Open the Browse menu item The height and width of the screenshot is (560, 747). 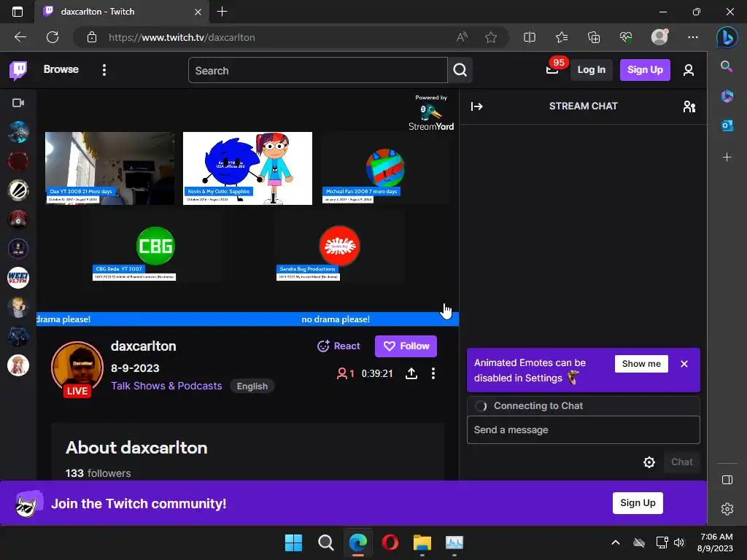[61, 69]
